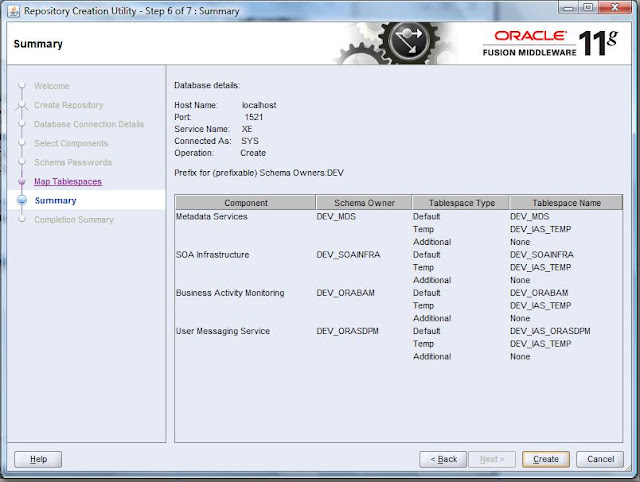
Task: Click the Operation value Create
Action: click(253, 153)
